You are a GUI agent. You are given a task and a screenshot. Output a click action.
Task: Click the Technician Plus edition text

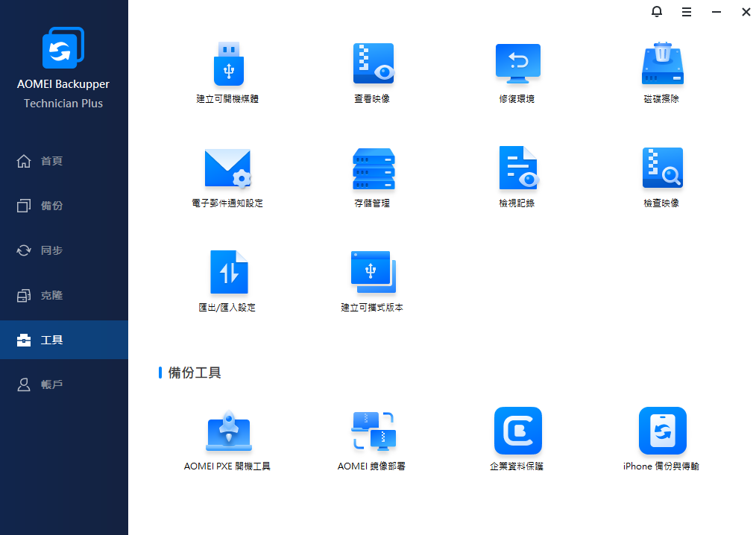pos(63,104)
